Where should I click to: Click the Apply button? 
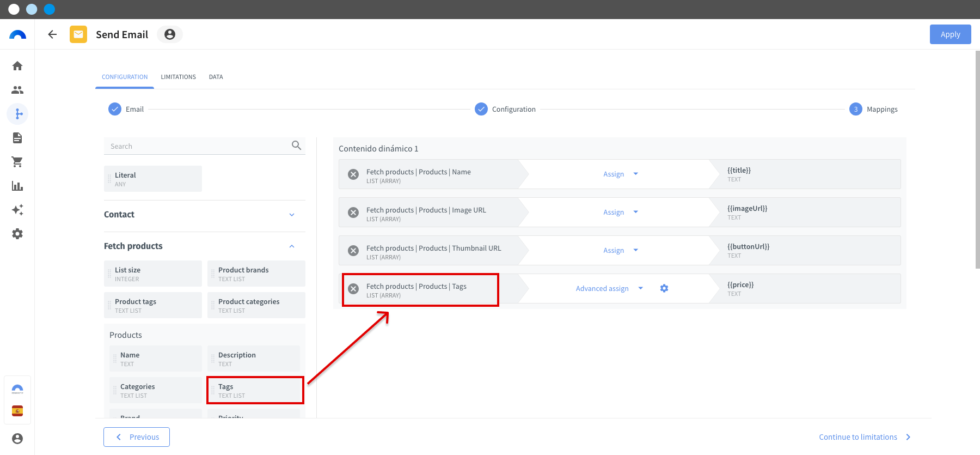[x=950, y=34]
